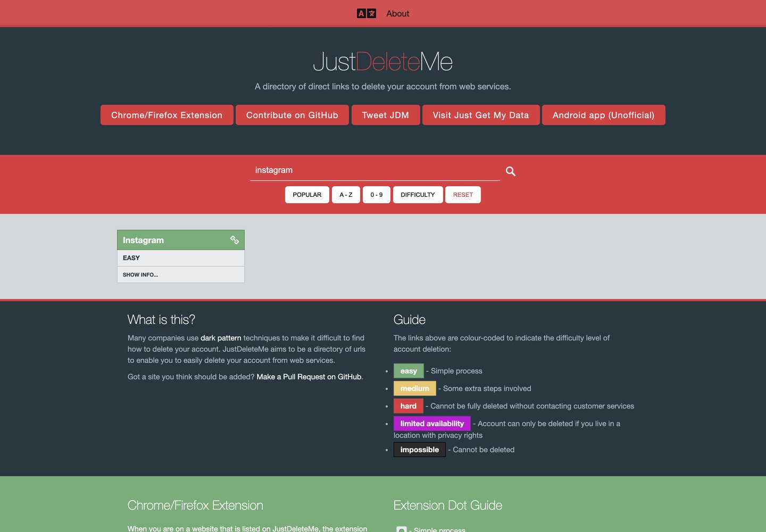Screen dimensions: 766x532
Task: Click the red hard label in the Guide
Action: click(409, 406)
